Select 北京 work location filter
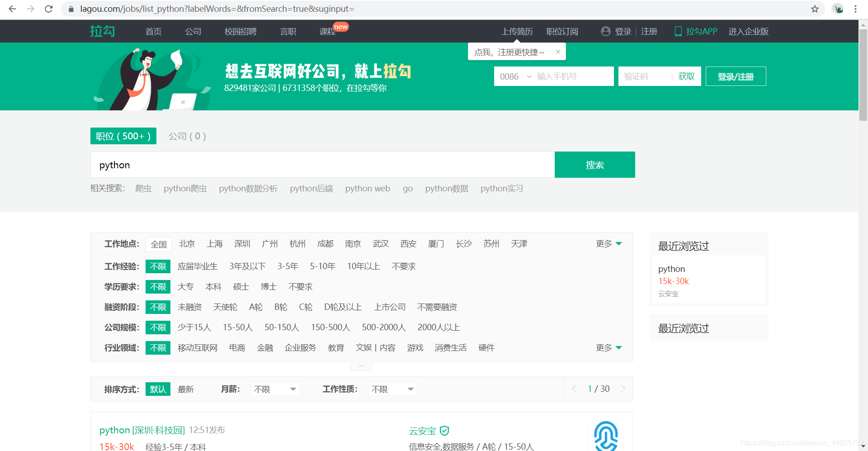The width and height of the screenshot is (868, 451). click(187, 244)
